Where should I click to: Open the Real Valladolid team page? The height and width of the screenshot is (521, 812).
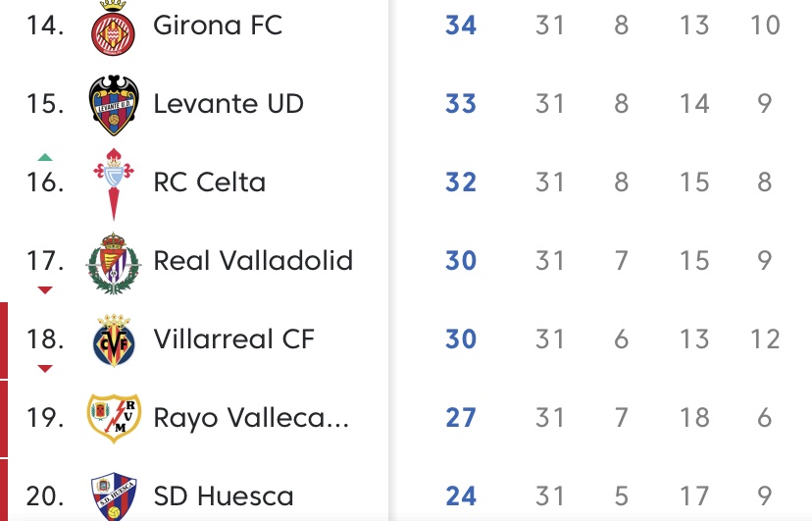point(253,261)
